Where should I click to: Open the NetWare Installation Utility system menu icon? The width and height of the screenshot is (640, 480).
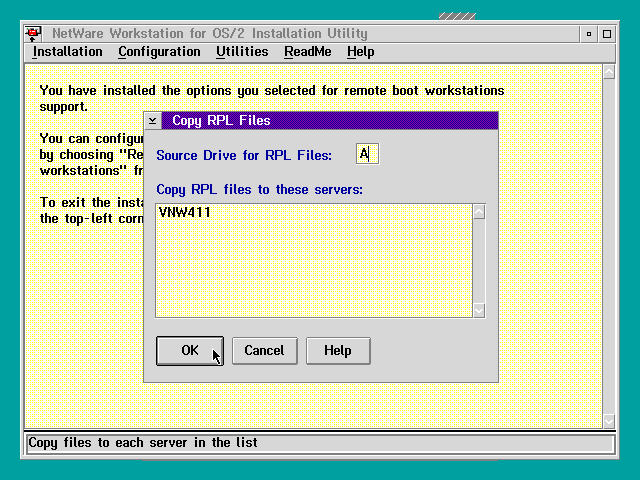[33, 33]
